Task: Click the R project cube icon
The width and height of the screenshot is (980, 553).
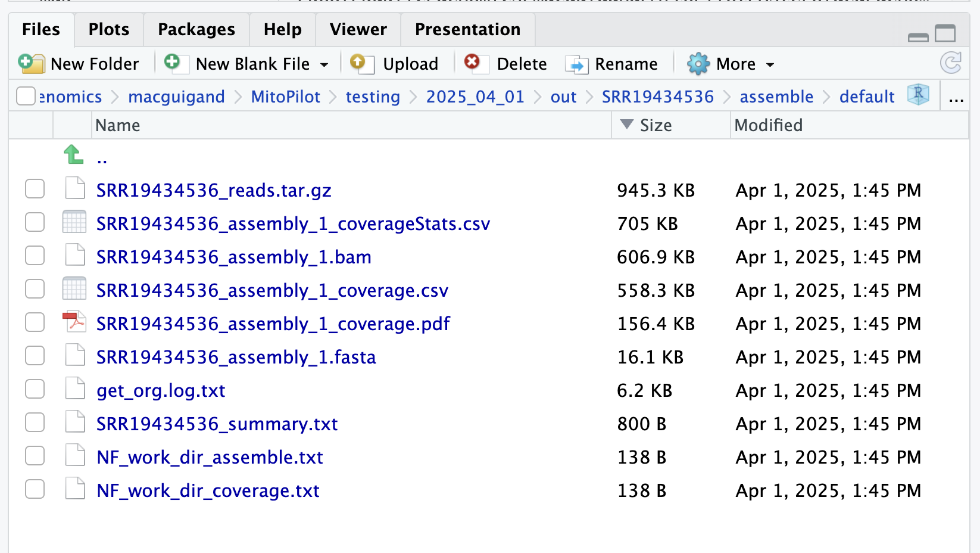Action: tap(918, 95)
